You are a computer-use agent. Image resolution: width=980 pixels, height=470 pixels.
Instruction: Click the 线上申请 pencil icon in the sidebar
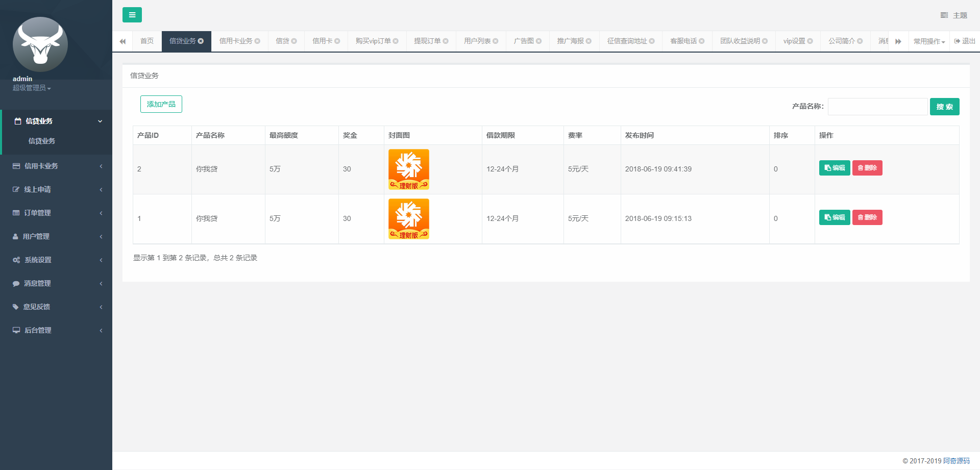[x=15, y=189]
